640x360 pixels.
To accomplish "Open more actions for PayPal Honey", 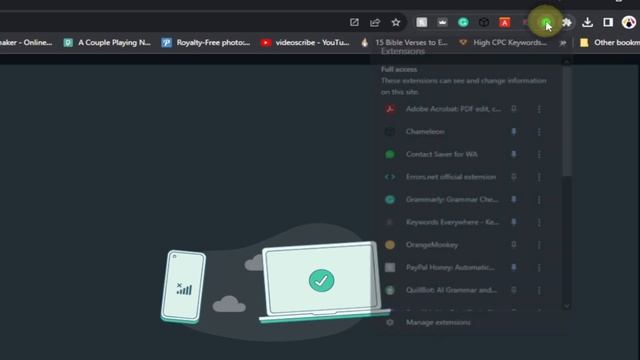I will 539,267.
